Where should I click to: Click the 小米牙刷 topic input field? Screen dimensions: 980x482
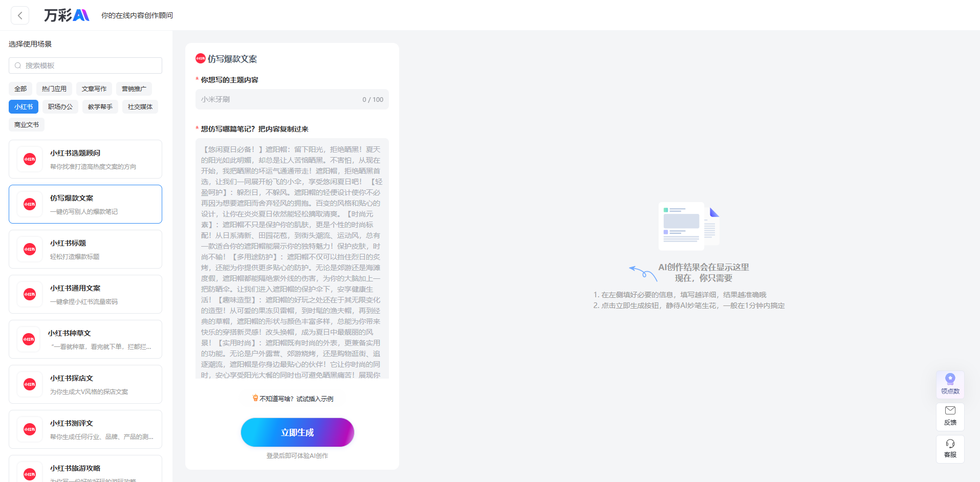coord(292,99)
